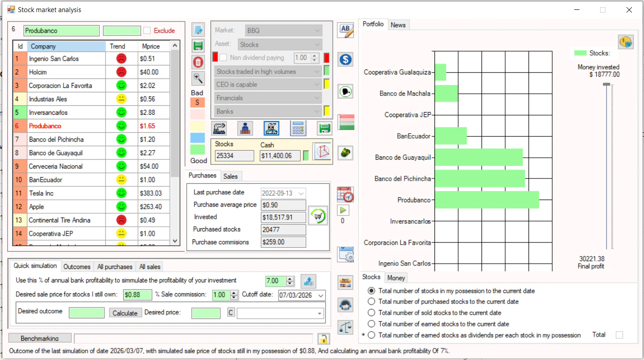Click the blue color swatch in Bad-Good scale
644x360 pixels.
tap(197, 138)
